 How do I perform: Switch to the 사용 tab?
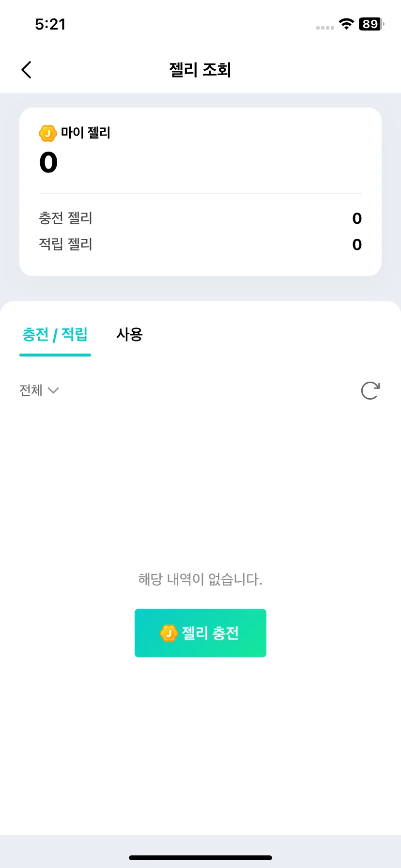(129, 334)
